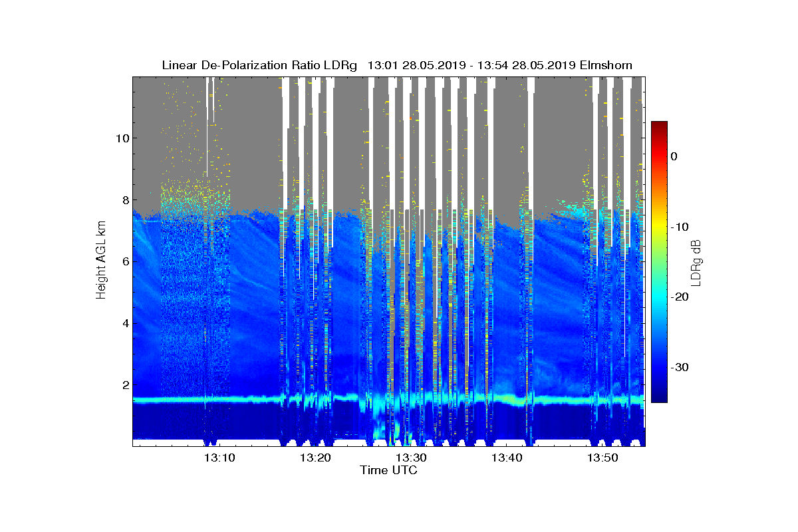Screen dimensions: 798x532
Task: Click the height tick label 4
Action: pos(125,324)
